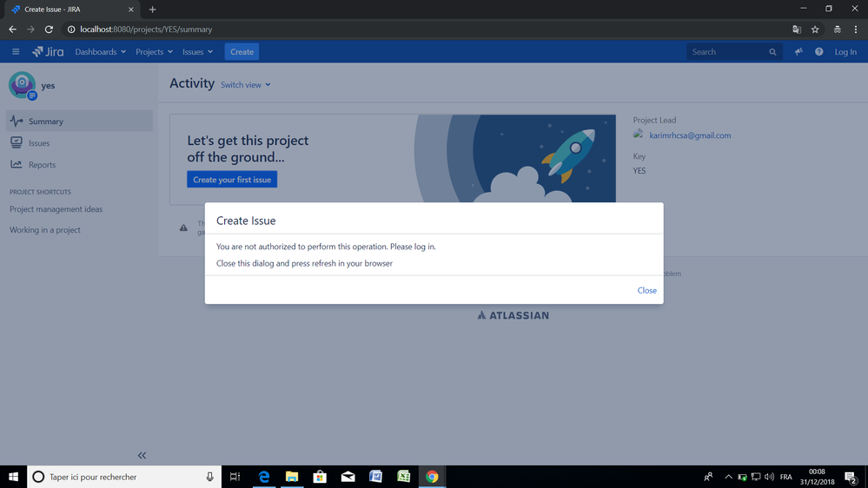
Task: Expand the Switch view dropdown
Action: (245, 84)
